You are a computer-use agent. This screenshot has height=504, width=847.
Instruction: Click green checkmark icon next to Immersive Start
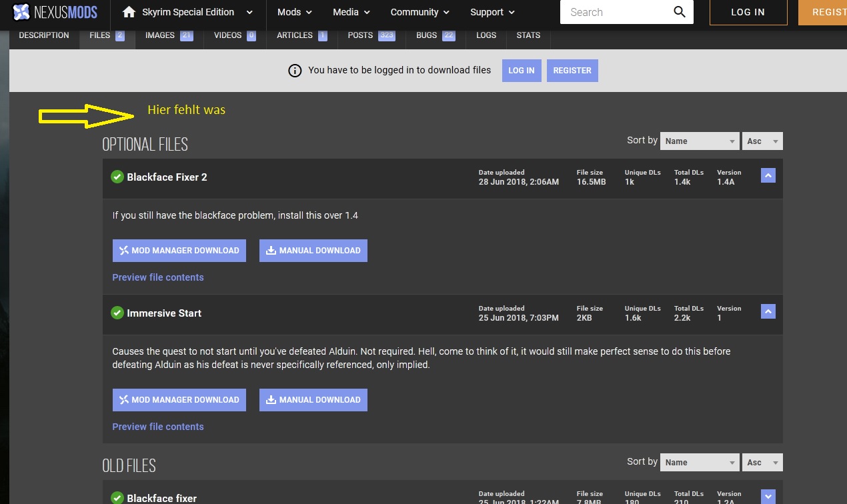tap(117, 313)
